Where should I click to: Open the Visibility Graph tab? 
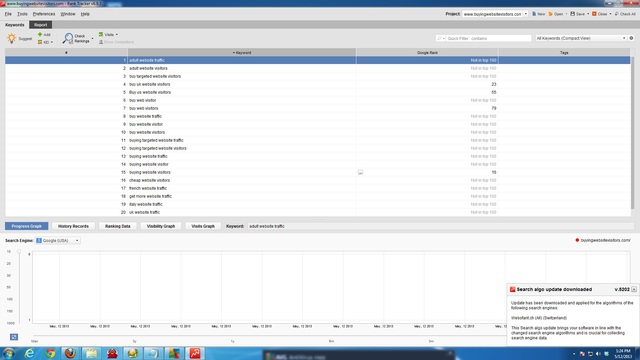[161, 226]
